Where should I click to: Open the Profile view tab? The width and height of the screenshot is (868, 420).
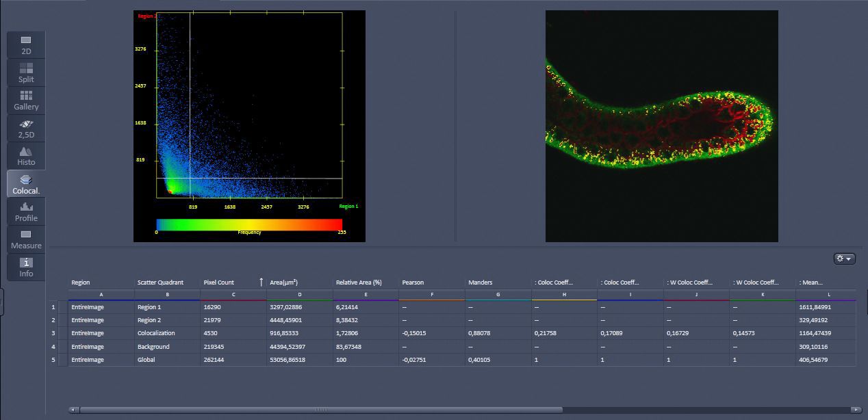coord(26,211)
